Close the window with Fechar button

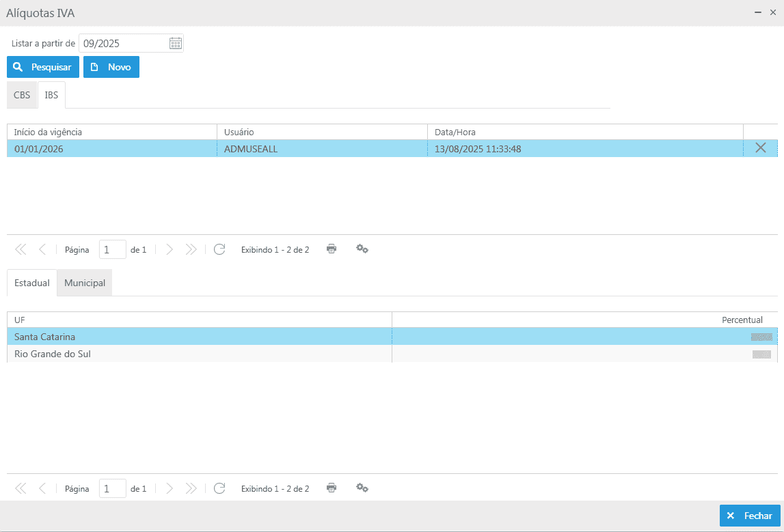coord(749,516)
